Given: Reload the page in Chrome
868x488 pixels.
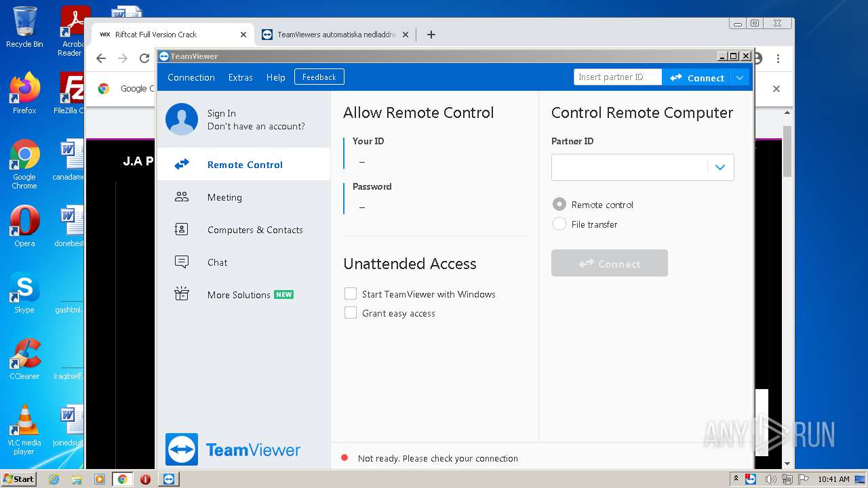Looking at the screenshot, I should tap(144, 58).
